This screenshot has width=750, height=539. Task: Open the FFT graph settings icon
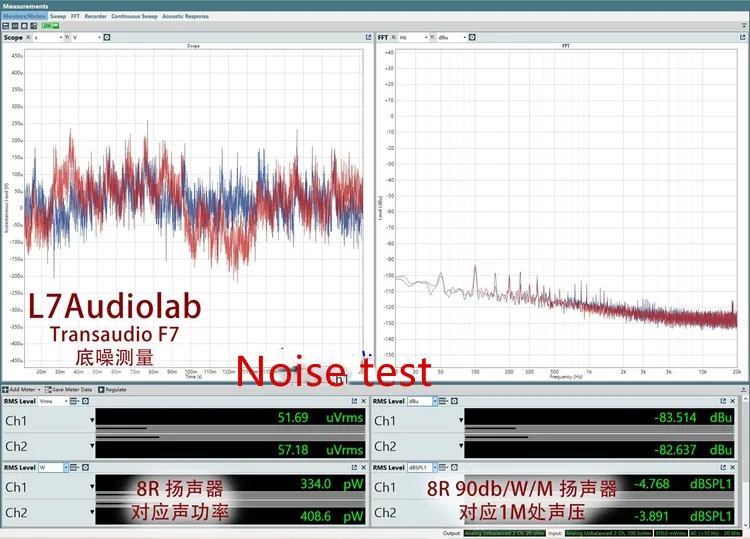tap(472, 37)
